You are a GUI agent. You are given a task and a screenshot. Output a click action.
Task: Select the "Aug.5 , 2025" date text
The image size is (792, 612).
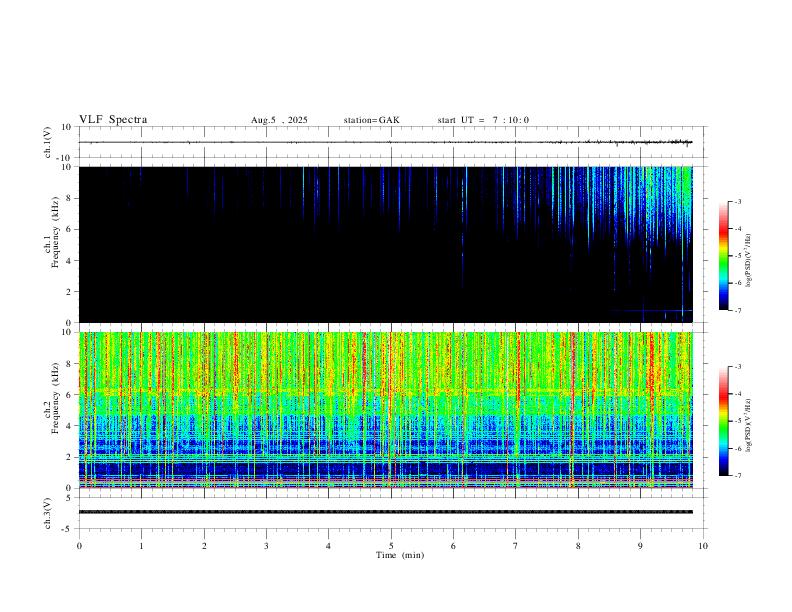click(x=279, y=120)
